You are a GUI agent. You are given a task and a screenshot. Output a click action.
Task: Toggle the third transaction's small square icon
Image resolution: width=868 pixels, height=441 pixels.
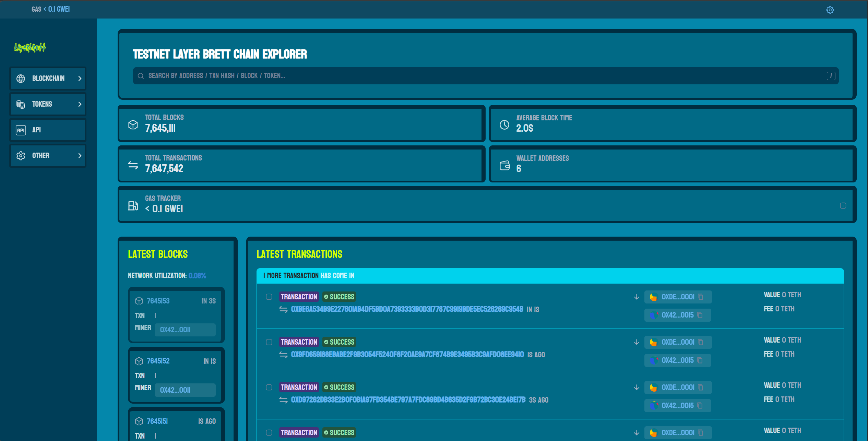pyautogui.click(x=269, y=388)
